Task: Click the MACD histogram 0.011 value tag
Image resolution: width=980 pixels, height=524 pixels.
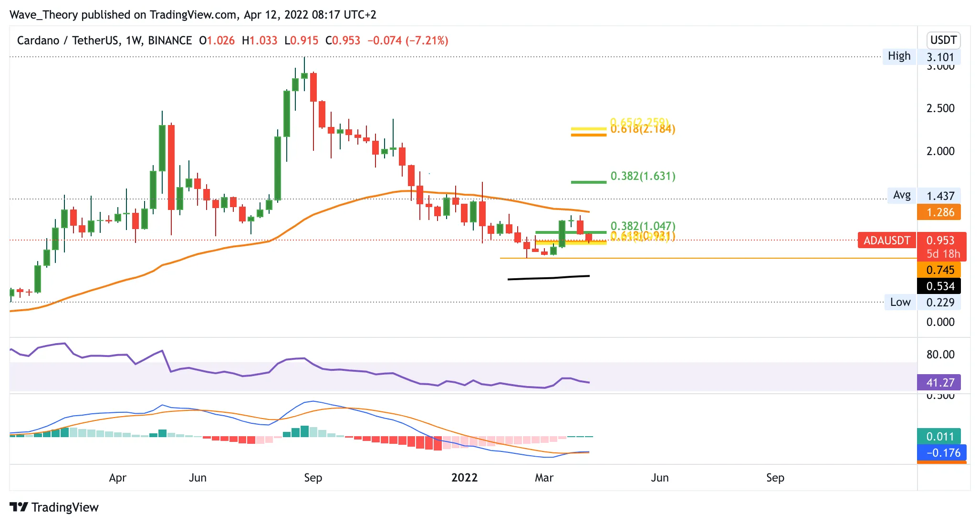Action: (x=939, y=436)
